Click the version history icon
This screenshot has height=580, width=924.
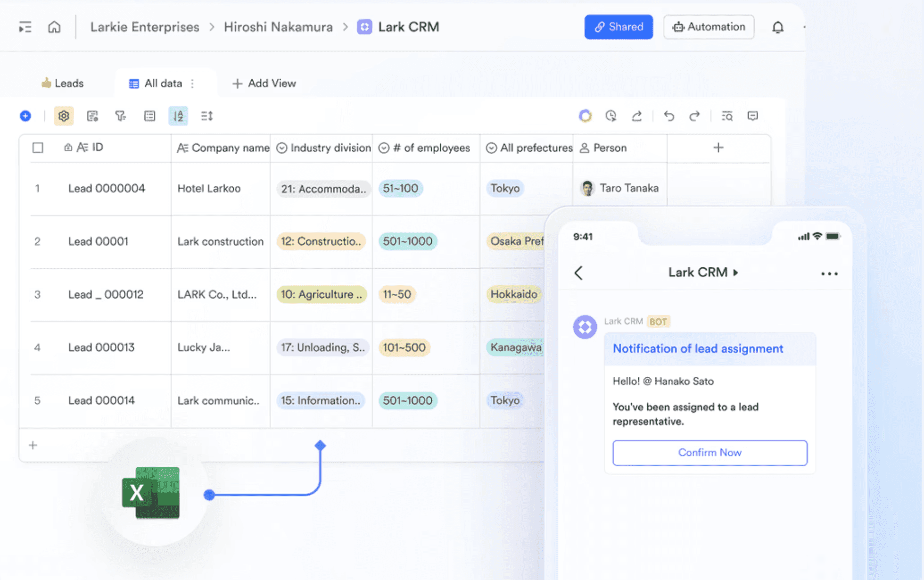tap(611, 116)
